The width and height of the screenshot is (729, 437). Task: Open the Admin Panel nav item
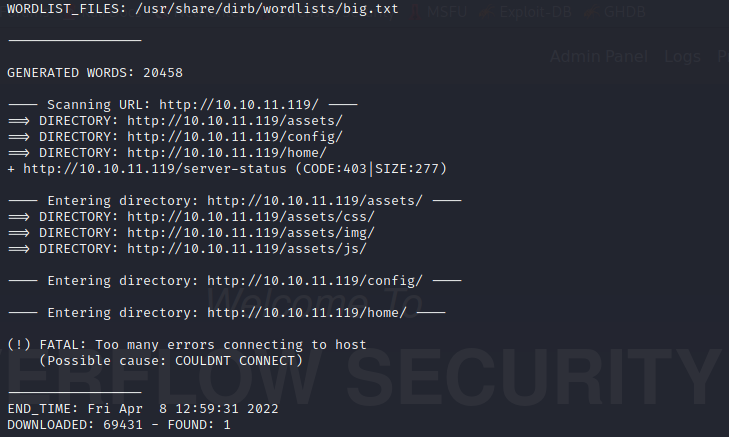[599, 57]
